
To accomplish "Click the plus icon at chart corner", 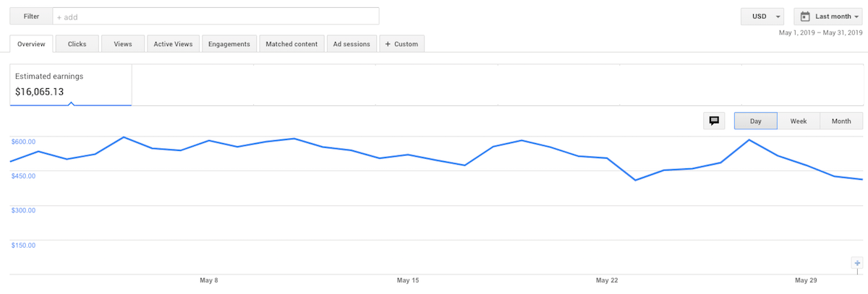I will pyautogui.click(x=857, y=263).
